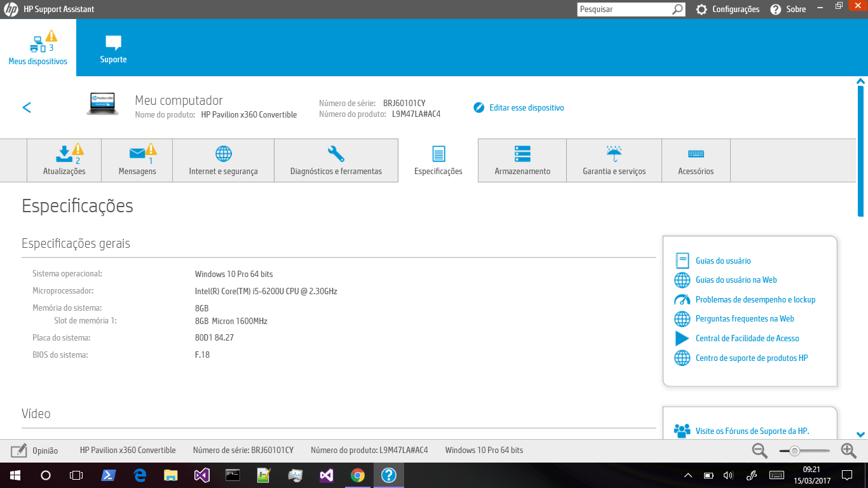Visit the Fóruns de Suporte da HP
Viewport: 868px width, 488px height.
point(752,431)
